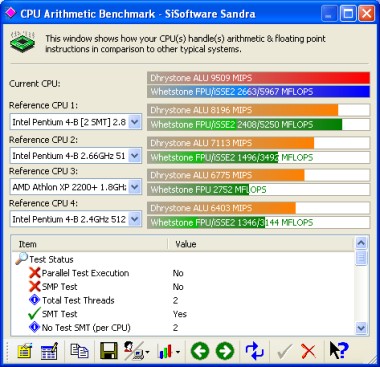Open Reference CPU 1 dropdown
The height and width of the screenshot is (367, 380).
click(x=135, y=122)
